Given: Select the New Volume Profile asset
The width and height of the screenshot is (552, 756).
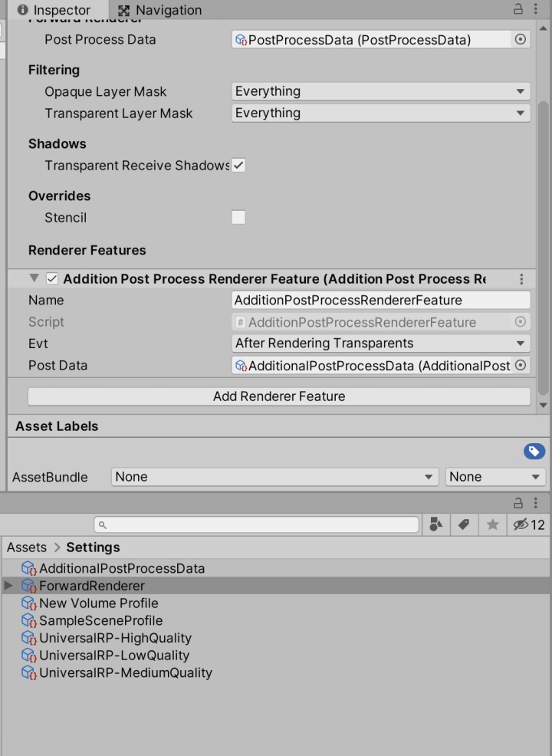Looking at the screenshot, I should (x=98, y=603).
